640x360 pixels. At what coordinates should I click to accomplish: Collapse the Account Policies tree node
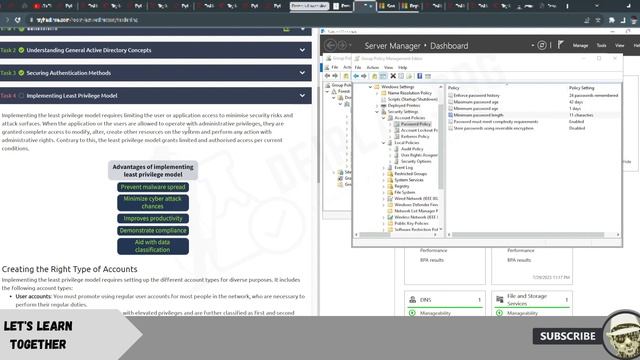tap(383, 118)
